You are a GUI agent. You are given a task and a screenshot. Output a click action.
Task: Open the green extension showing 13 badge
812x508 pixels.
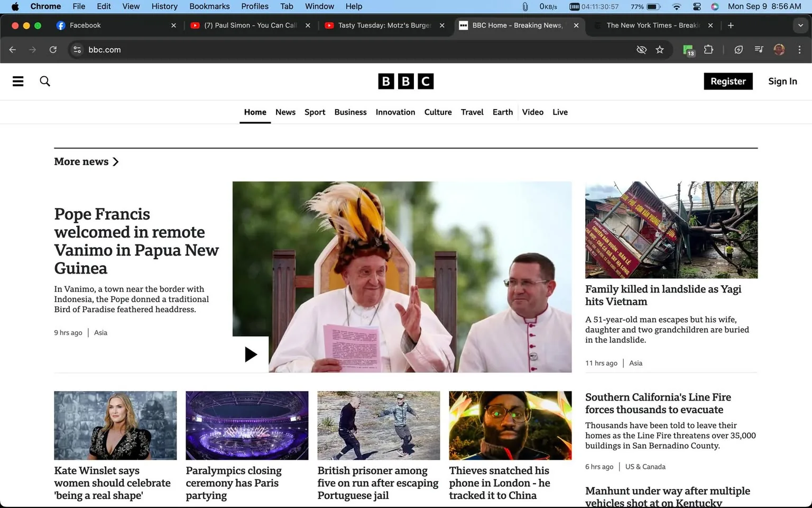pyautogui.click(x=688, y=49)
